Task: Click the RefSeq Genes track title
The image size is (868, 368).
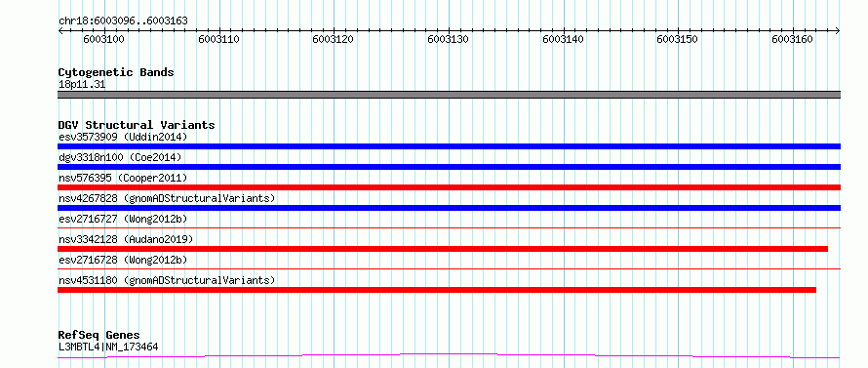Action: (x=99, y=336)
